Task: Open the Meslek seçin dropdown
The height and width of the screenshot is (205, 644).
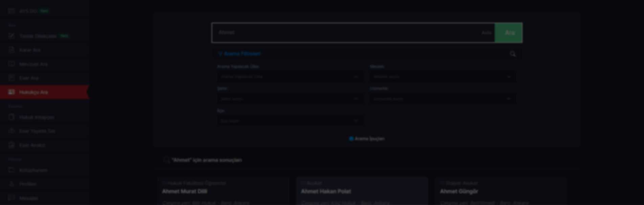Action: point(443,77)
